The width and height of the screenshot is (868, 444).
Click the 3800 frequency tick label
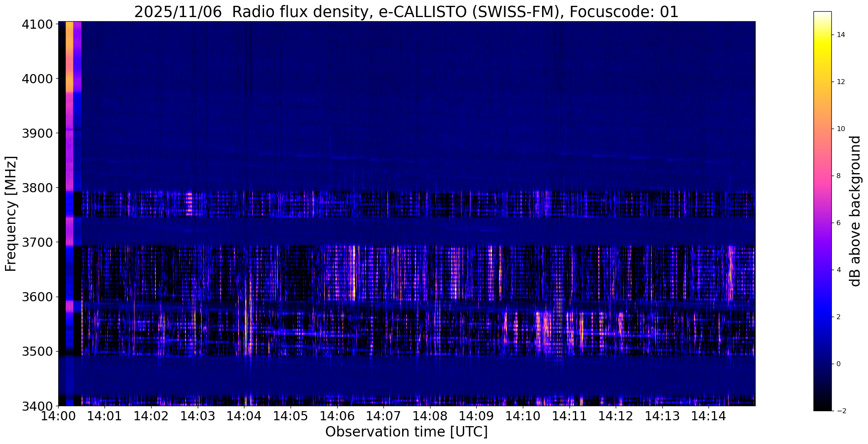pyautogui.click(x=37, y=188)
